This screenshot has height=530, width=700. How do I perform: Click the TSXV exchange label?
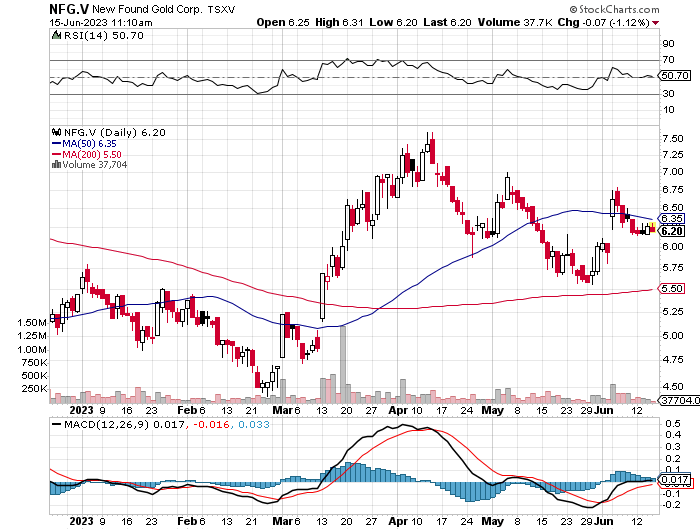coord(221,9)
